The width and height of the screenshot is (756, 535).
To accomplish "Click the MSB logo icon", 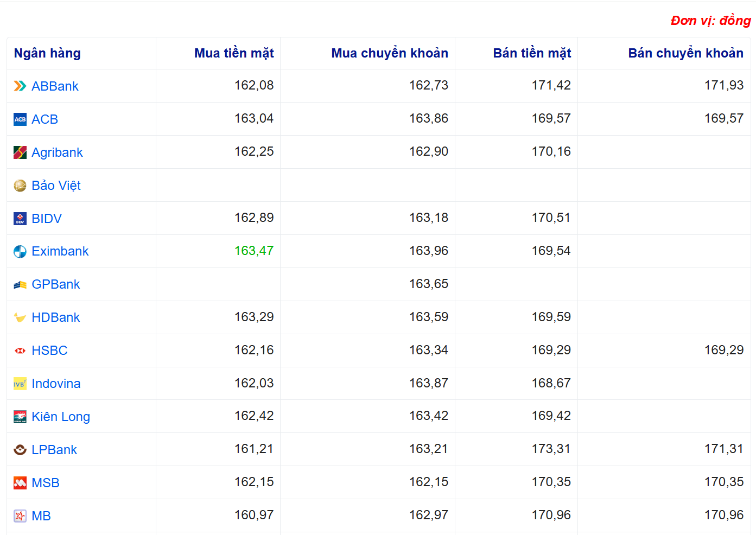I will 20,483.
